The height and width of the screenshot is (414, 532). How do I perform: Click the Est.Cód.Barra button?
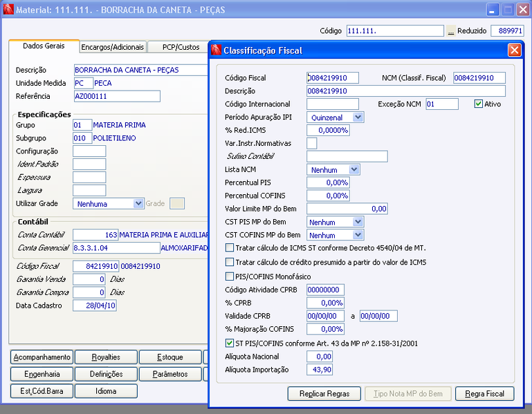pyautogui.click(x=42, y=391)
